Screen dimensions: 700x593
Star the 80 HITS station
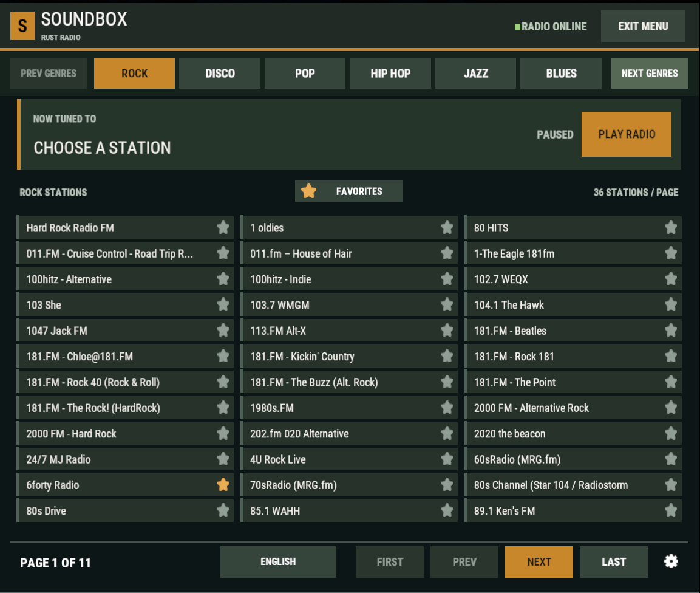[671, 227]
